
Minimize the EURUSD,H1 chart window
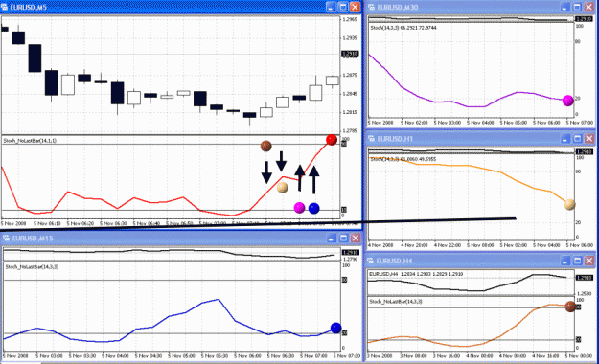click(x=565, y=138)
